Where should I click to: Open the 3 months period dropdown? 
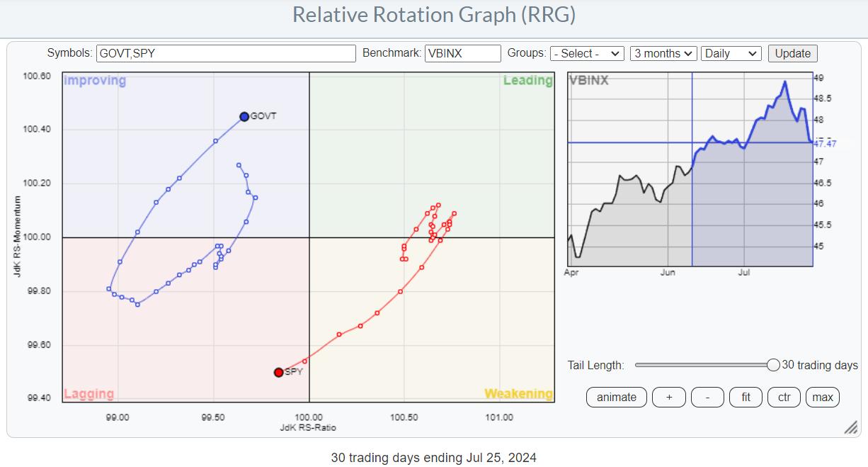(663, 54)
